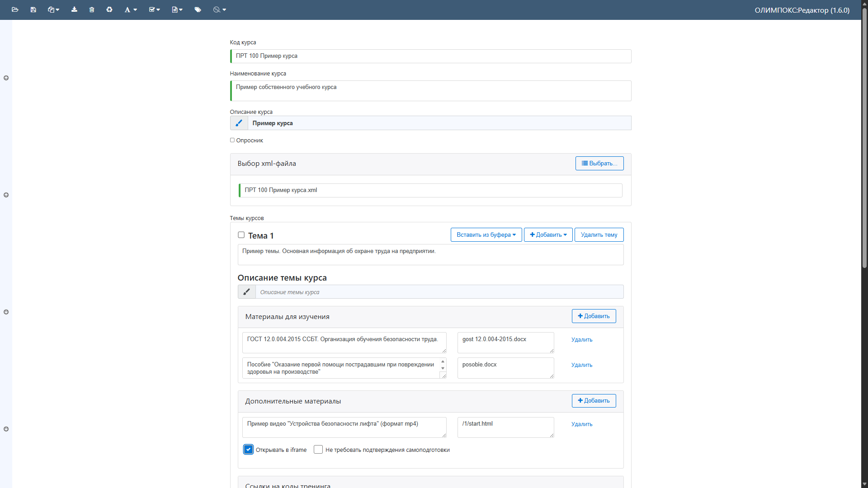Screen dimensions: 868x488
Task: Click the tags icon in toolbar
Action: (x=198, y=9)
